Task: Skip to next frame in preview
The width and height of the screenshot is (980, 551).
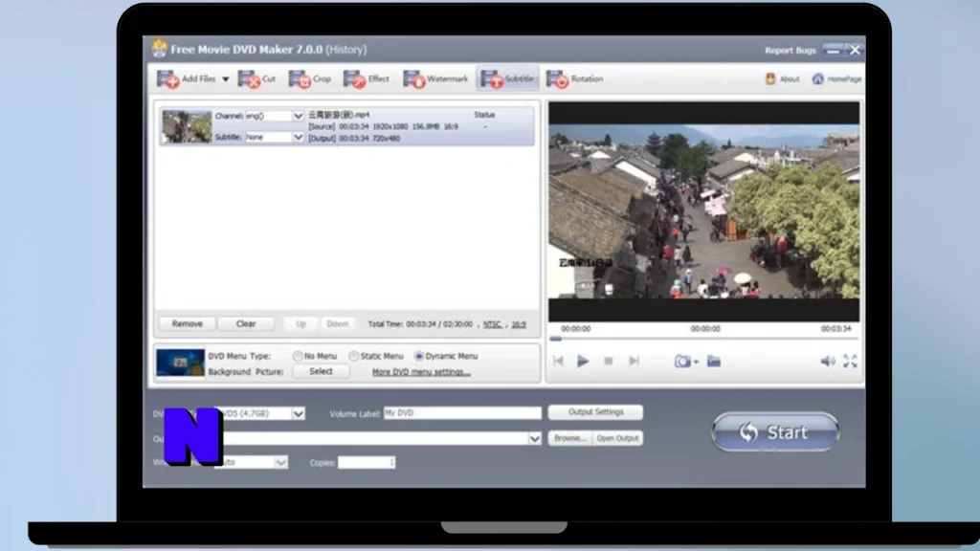Action: click(x=634, y=361)
